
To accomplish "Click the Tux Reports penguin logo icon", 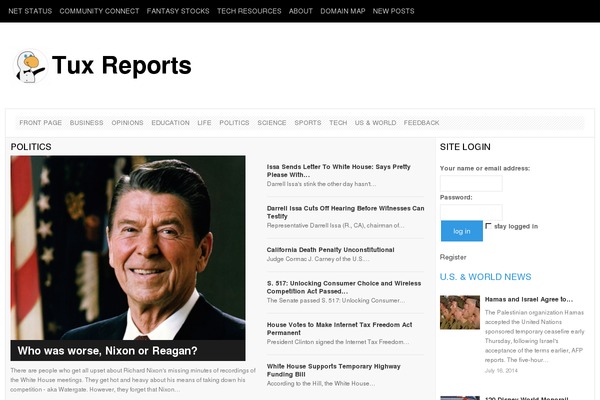I will 30,66.
